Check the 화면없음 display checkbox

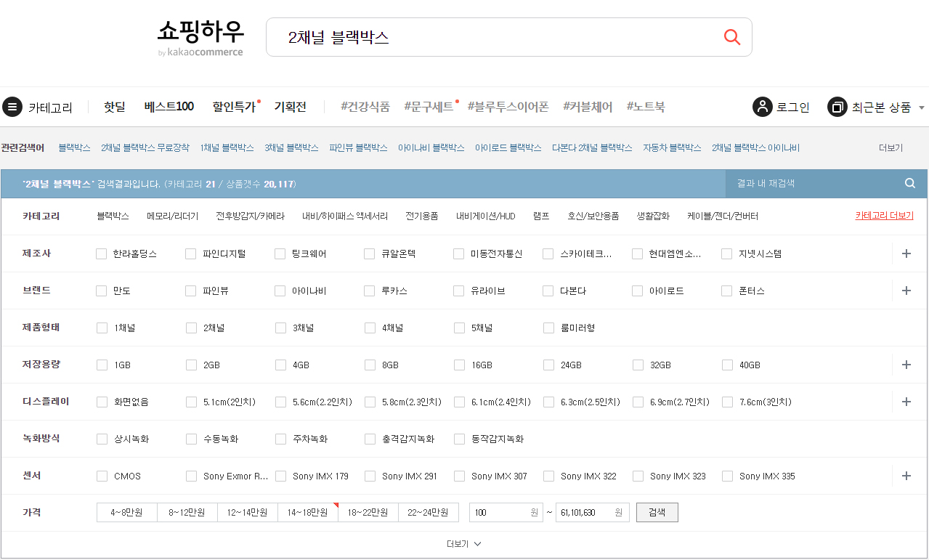(102, 402)
